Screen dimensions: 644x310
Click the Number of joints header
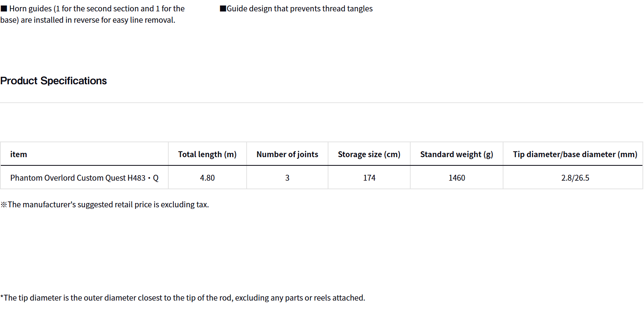coord(287,154)
